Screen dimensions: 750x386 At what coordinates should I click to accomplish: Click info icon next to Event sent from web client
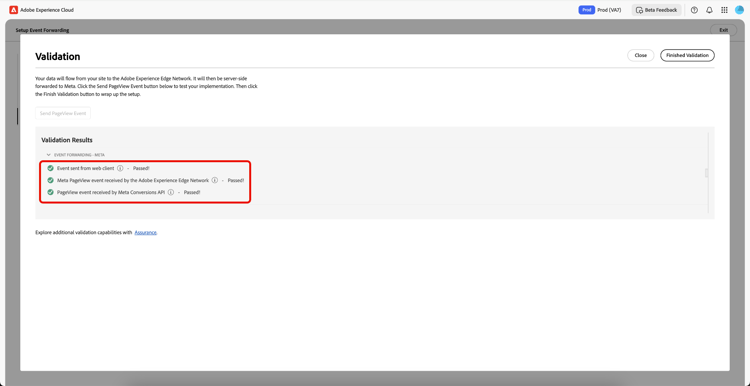120,168
